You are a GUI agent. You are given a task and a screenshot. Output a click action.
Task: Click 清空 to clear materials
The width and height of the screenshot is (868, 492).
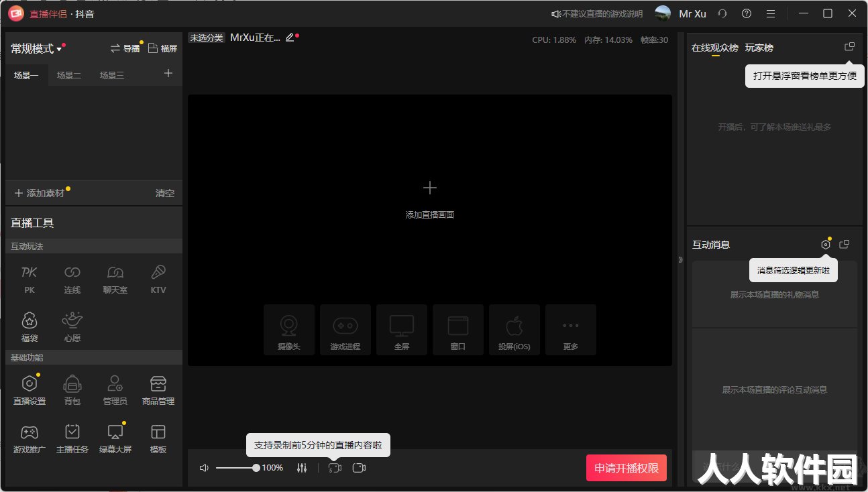pyautogui.click(x=165, y=193)
